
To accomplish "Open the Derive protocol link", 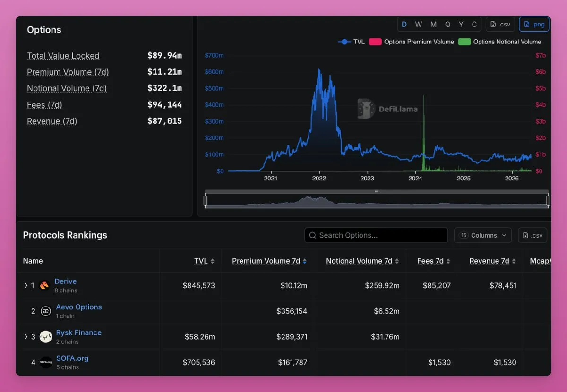I will tap(65, 281).
